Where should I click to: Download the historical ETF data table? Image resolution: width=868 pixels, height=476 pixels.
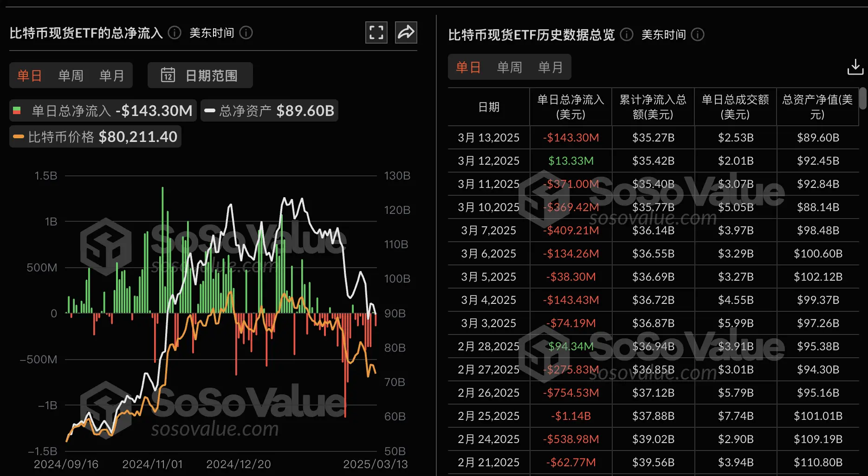(x=855, y=67)
